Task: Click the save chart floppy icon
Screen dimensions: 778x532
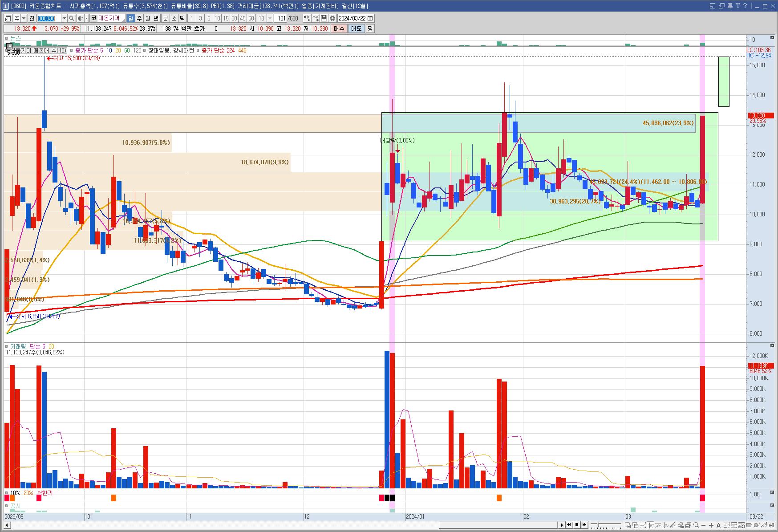Action: pyautogui.click(x=324, y=18)
